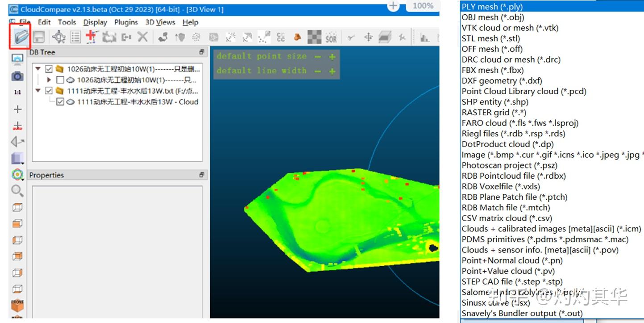The width and height of the screenshot is (644, 323).
Task: Click the magnifier zoom icon
Action: [x=17, y=191]
